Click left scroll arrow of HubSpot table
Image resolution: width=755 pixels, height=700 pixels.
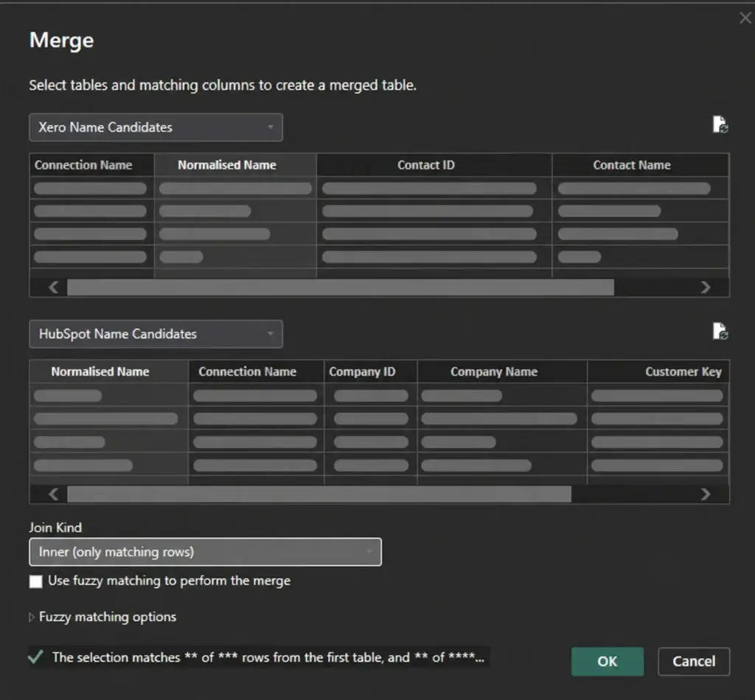point(53,494)
